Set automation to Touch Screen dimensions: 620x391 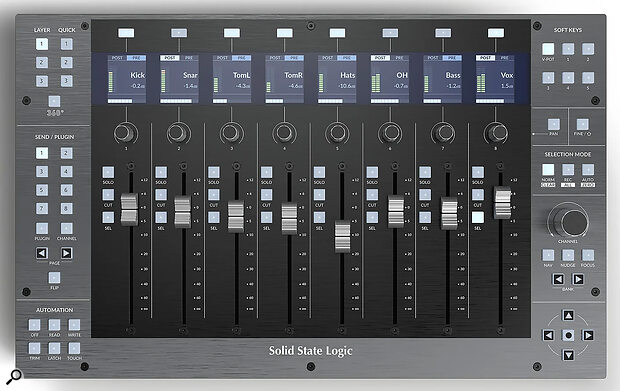pos(74,348)
